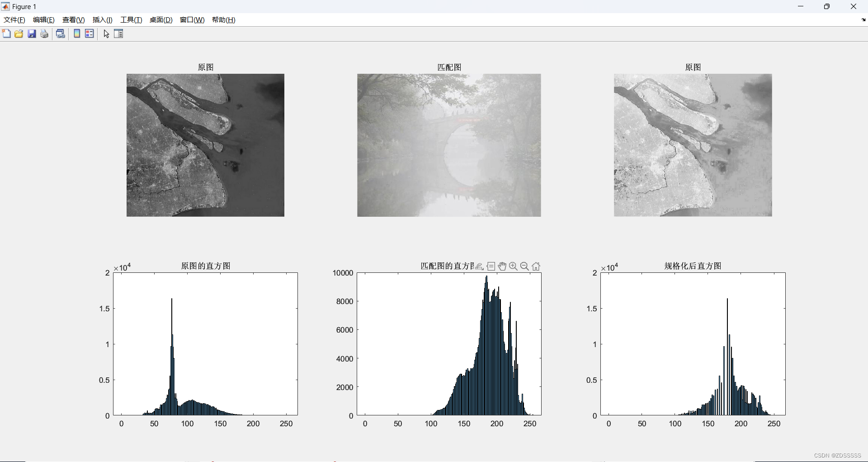This screenshot has width=868, height=462.
Task: Click the 匹配图 histogram plot area
Action: (449, 344)
